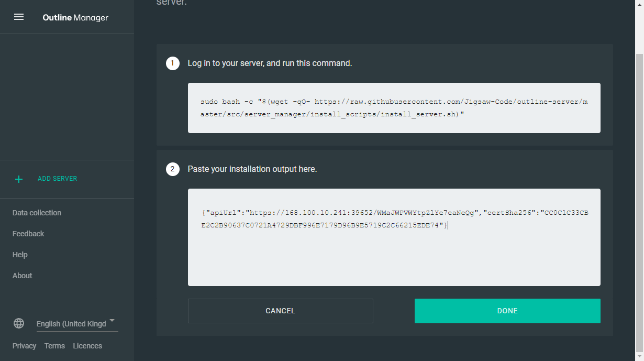Screen dimensions: 644x361
Task: Open Feedback from the sidebar
Action: [28, 233]
